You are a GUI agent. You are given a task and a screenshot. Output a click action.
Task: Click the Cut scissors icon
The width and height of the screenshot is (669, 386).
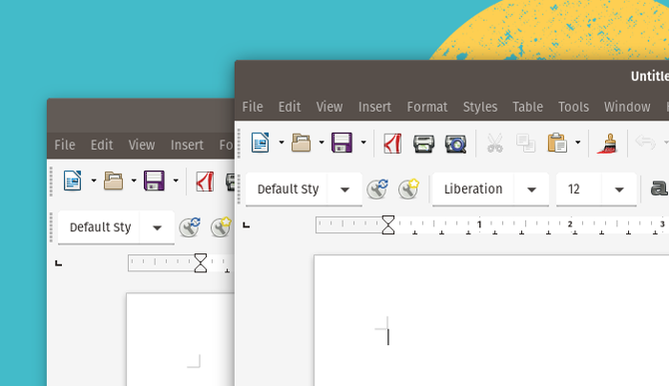coord(495,143)
